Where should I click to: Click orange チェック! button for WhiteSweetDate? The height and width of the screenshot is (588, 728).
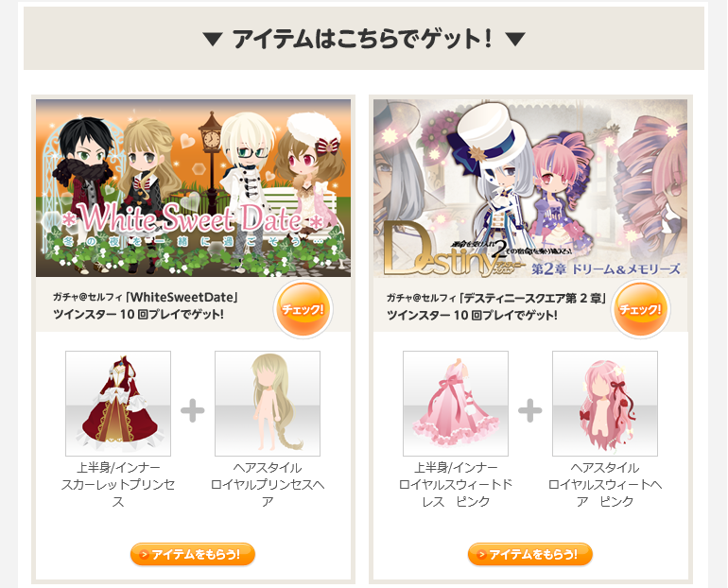(x=303, y=309)
